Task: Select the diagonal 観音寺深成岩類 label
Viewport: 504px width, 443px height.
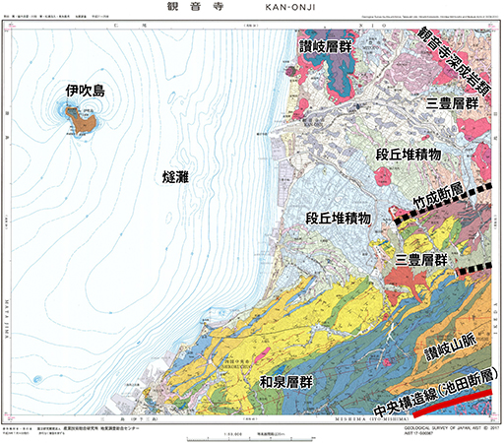Action: 455,61
